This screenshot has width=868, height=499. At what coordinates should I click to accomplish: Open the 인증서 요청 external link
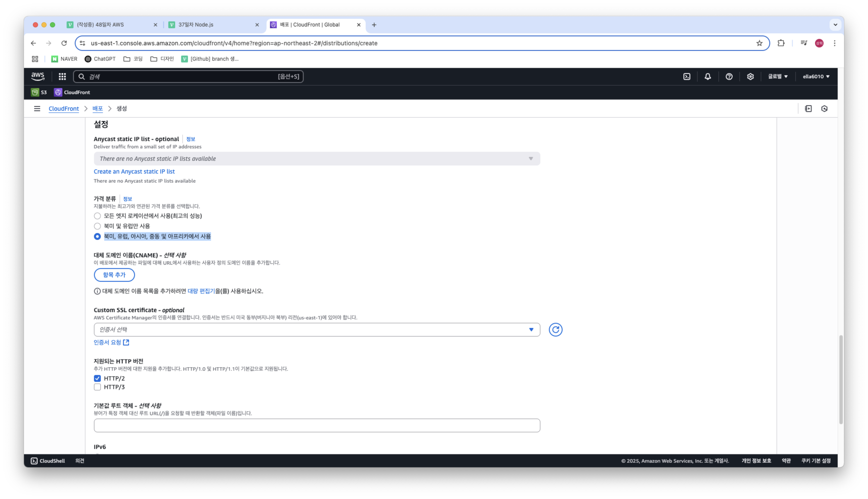click(x=111, y=342)
